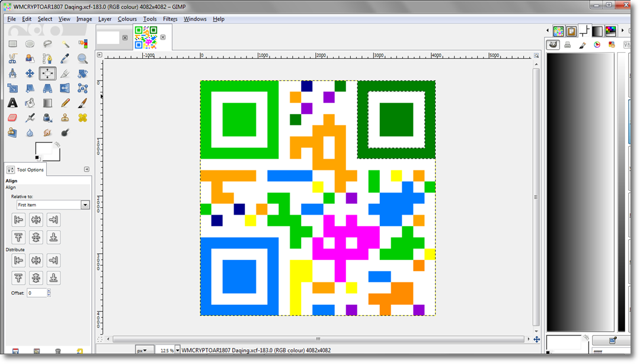Select the Eraser tool
The image size is (640, 364).
(x=12, y=118)
